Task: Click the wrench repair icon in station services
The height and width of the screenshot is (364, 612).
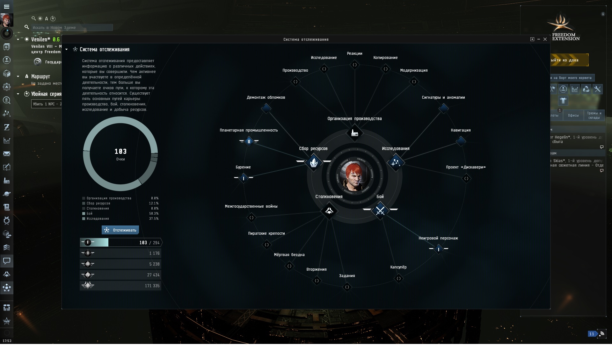Action: pos(597,89)
